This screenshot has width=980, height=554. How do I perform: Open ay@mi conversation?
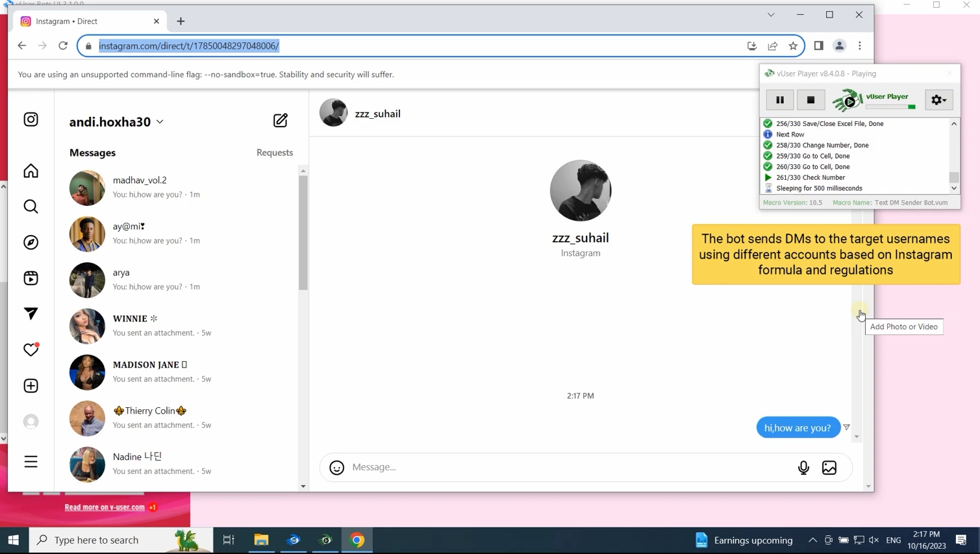click(176, 234)
